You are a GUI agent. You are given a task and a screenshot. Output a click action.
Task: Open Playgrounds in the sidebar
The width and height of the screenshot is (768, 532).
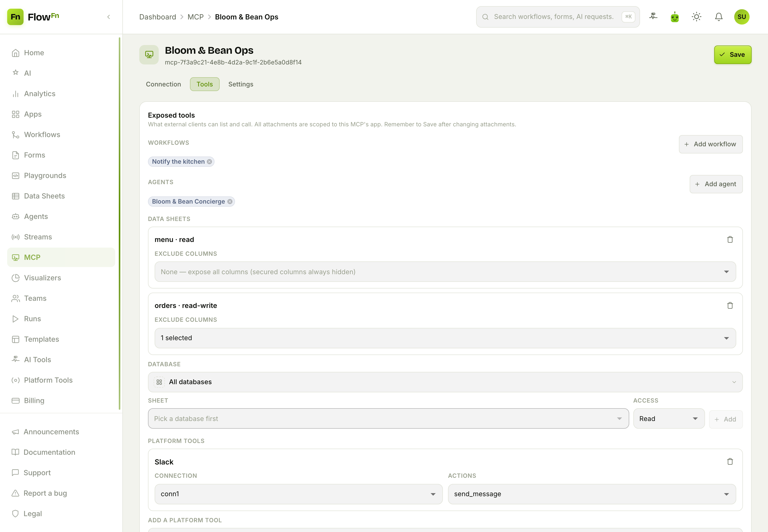point(61,175)
